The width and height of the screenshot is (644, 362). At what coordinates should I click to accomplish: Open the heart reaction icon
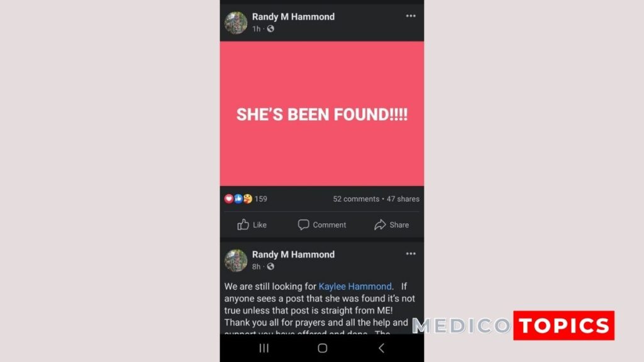pyautogui.click(x=229, y=199)
